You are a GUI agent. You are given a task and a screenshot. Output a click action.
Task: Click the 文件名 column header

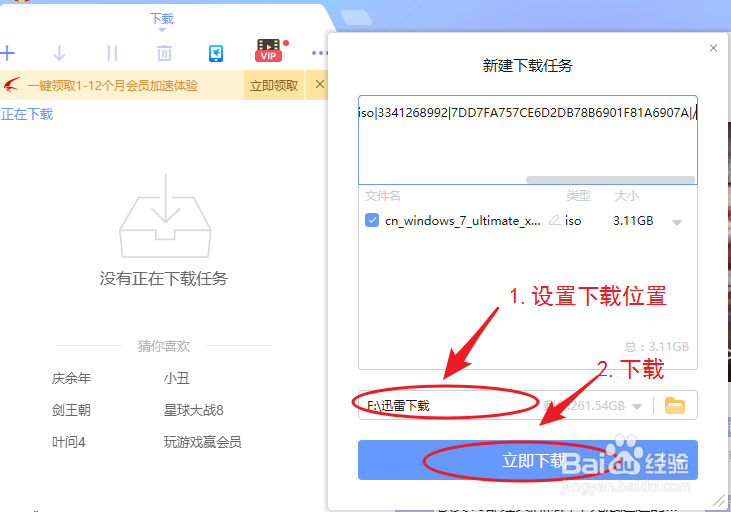coord(383,195)
